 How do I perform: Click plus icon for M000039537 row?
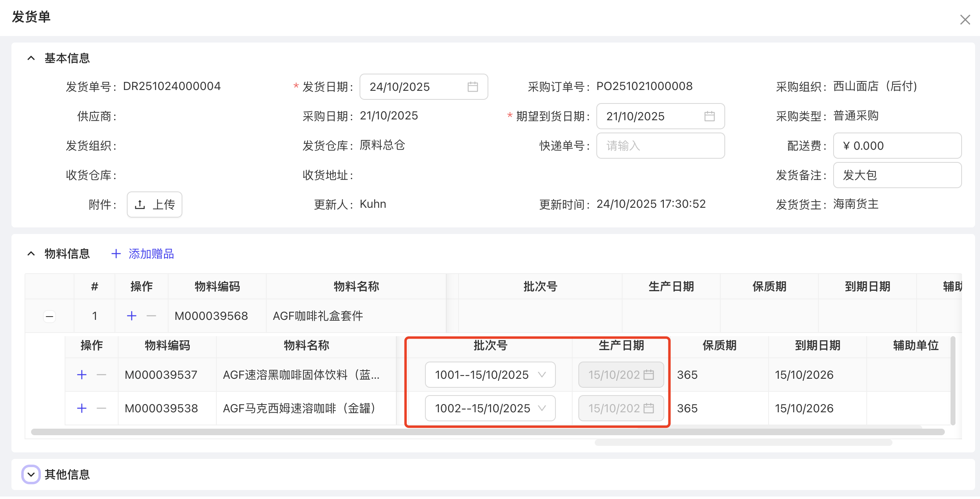tap(82, 375)
